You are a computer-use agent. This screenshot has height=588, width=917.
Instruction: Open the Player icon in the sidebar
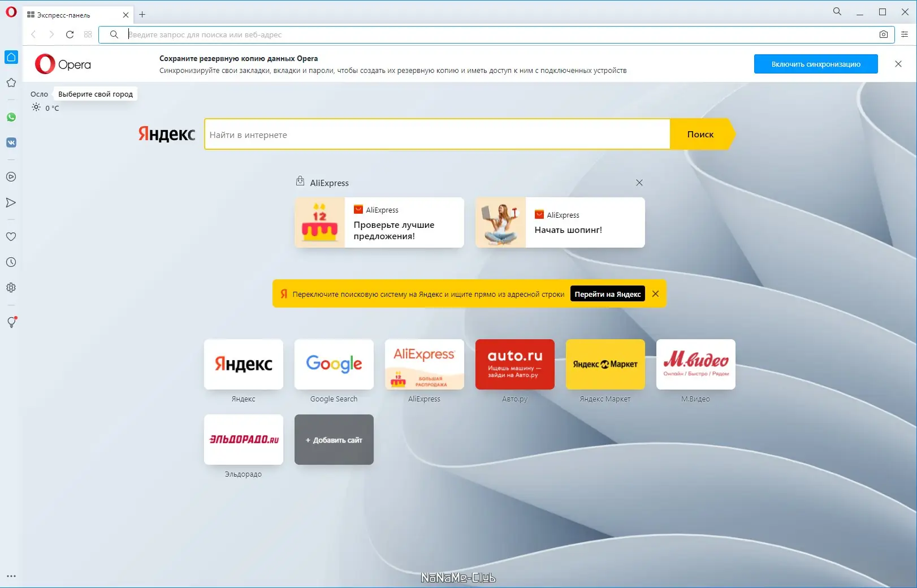tap(11, 177)
